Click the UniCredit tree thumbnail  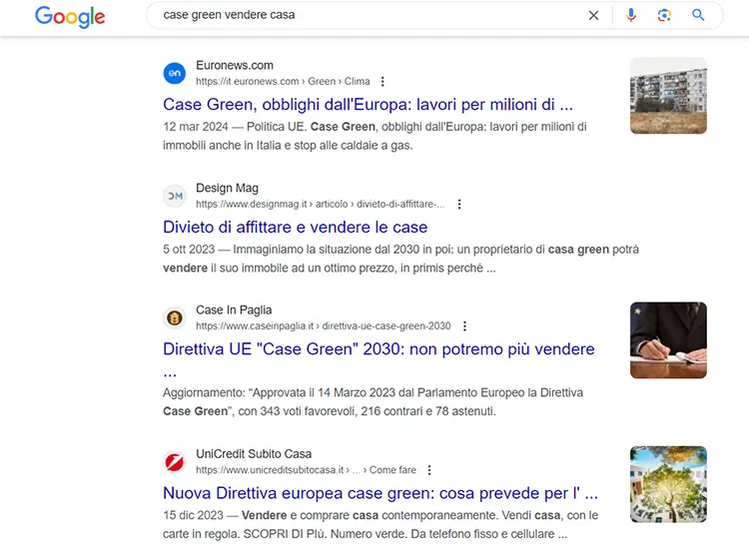click(x=668, y=484)
